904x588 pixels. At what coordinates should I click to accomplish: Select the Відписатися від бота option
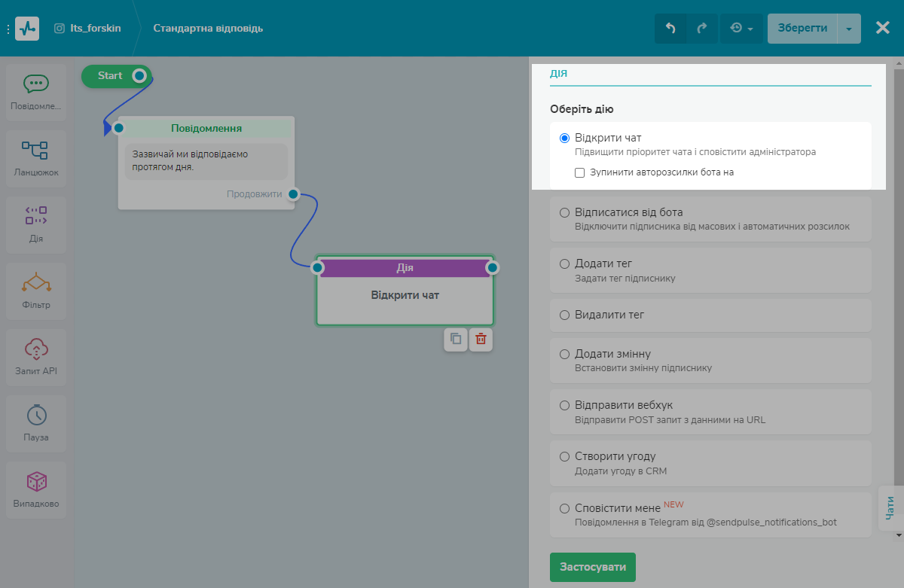[565, 212]
